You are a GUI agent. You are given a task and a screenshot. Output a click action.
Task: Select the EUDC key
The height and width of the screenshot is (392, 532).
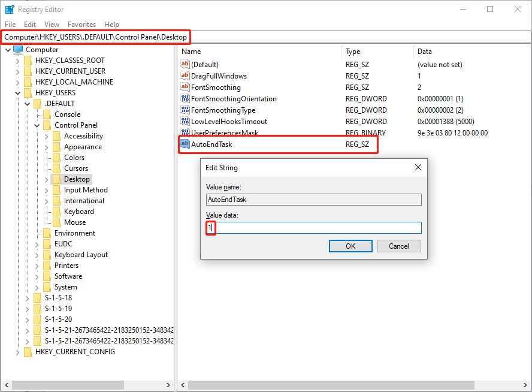point(64,244)
